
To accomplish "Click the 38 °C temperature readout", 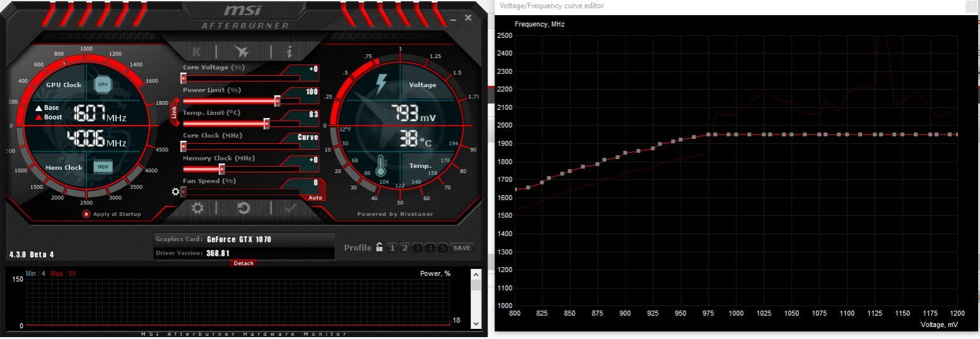I will (x=416, y=140).
